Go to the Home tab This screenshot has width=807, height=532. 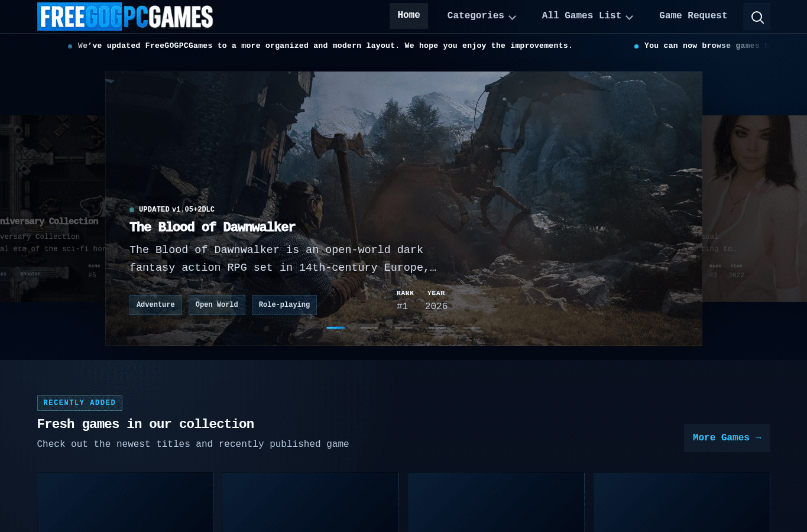[x=409, y=16]
